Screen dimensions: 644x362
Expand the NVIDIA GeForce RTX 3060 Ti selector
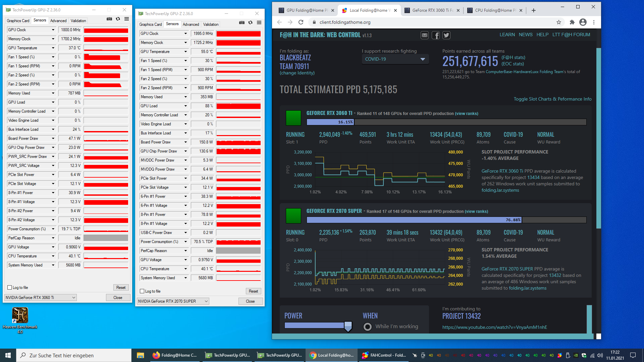click(x=41, y=298)
